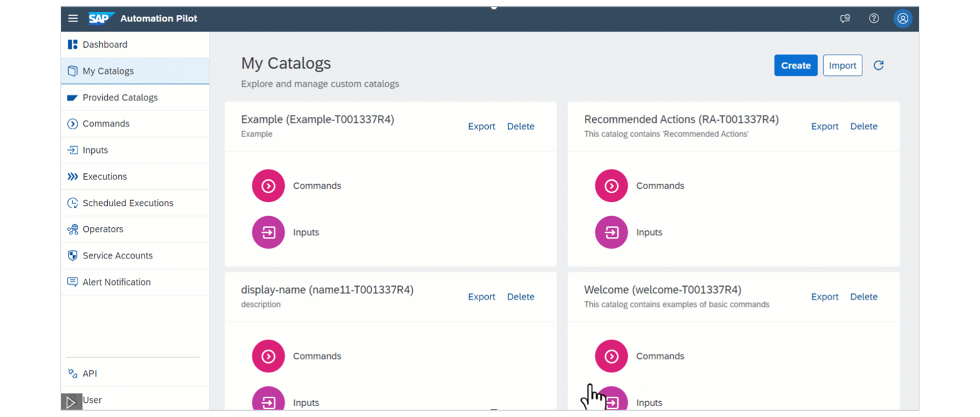Open Commands icon in Example catalog
The image size is (980, 417).
[268, 186]
